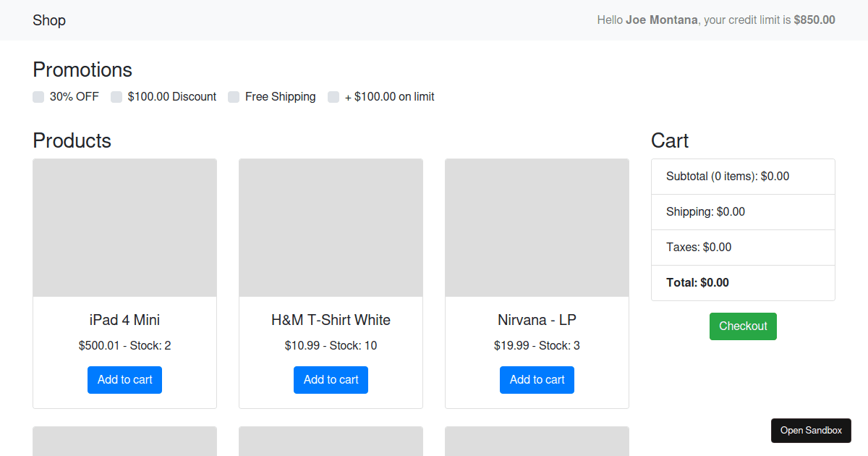
Task: Add the iPad 4 Mini to cart
Action: [x=124, y=379]
